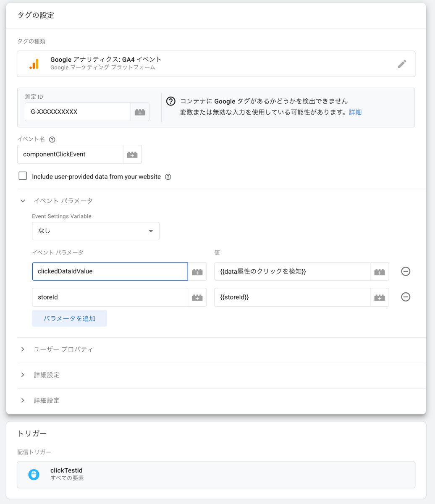
Task: Expand the second 詳細設定 section
Action: pyautogui.click(x=23, y=401)
